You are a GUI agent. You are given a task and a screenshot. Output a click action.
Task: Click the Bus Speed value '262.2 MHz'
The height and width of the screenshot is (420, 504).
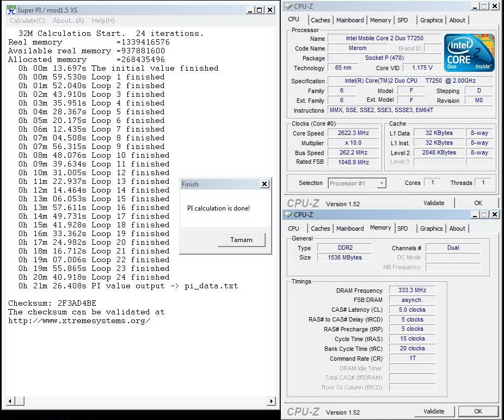(353, 152)
